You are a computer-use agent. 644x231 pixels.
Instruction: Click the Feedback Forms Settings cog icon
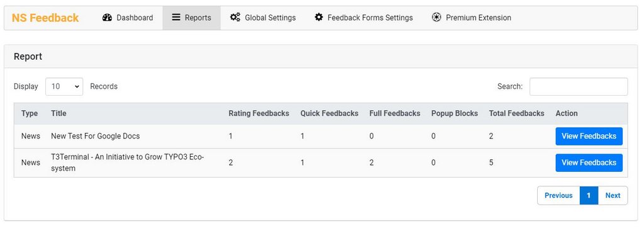[x=319, y=17]
